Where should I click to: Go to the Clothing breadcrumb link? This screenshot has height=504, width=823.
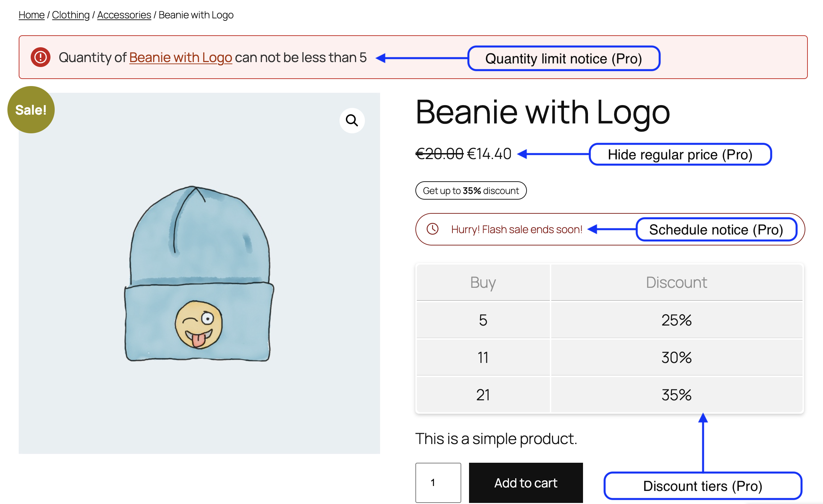[x=71, y=15]
